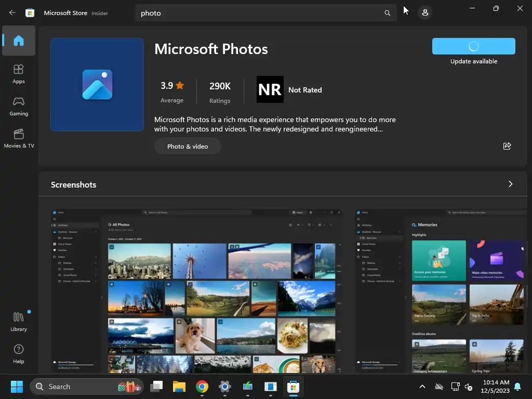Click the Microsoft Store logo icon
532x399 pixels.
click(x=30, y=13)
